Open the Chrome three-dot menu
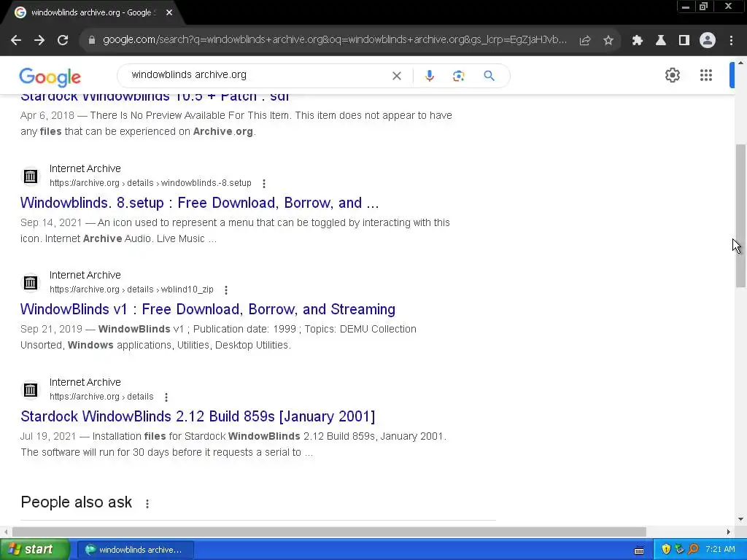The height and width of the screenshot is (560, 747). pos(731,41)
